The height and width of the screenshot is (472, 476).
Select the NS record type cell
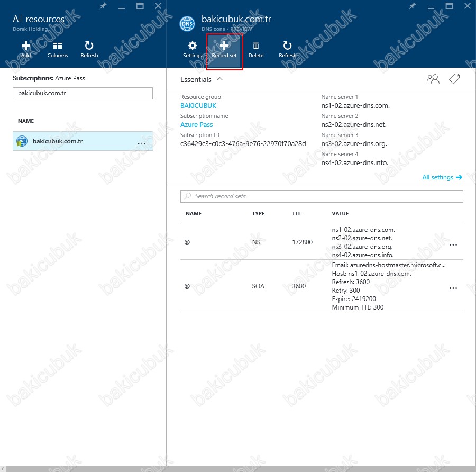click(x=256, y=242)
